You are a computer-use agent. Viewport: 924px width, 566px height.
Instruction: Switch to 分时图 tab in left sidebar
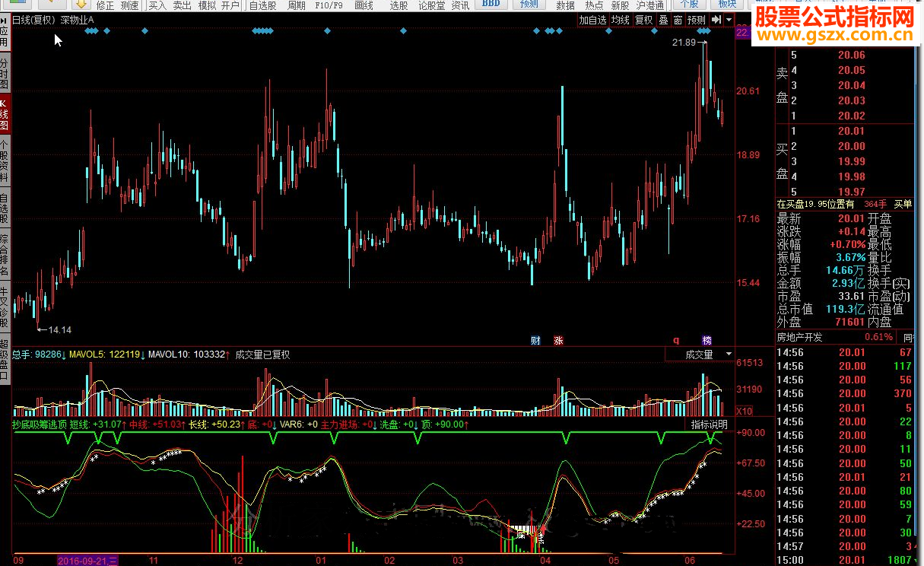pos(5,74)
